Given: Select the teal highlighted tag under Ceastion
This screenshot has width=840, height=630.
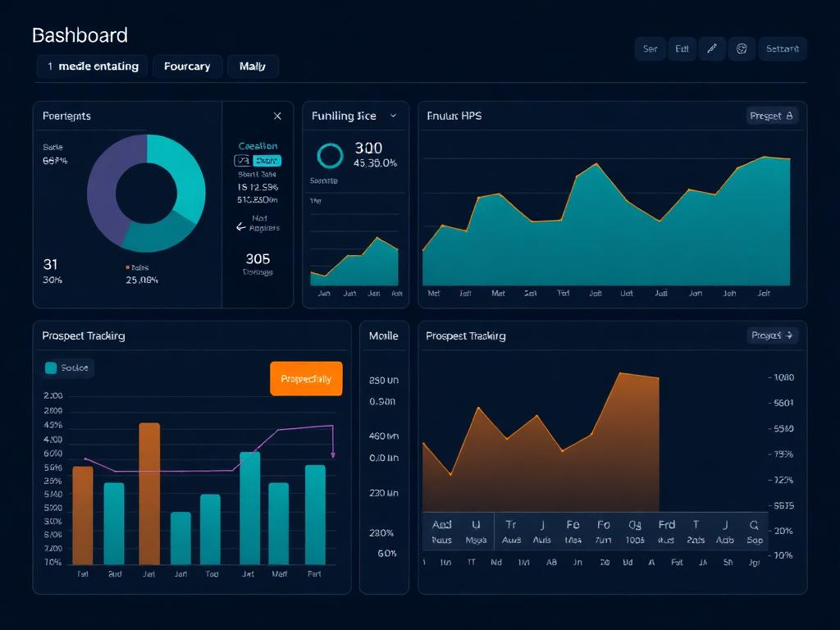Looking at the screenshot, I should 267,160.
